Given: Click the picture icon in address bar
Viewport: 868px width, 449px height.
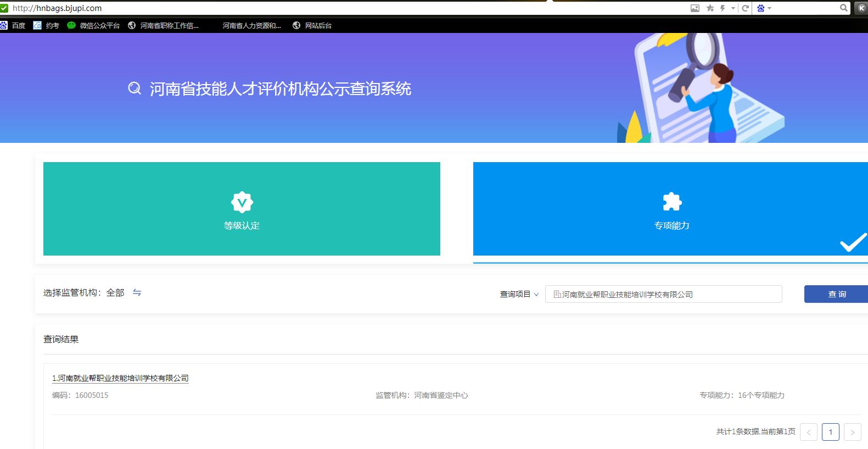Looking at the screenshot, I should coord(695,8).
